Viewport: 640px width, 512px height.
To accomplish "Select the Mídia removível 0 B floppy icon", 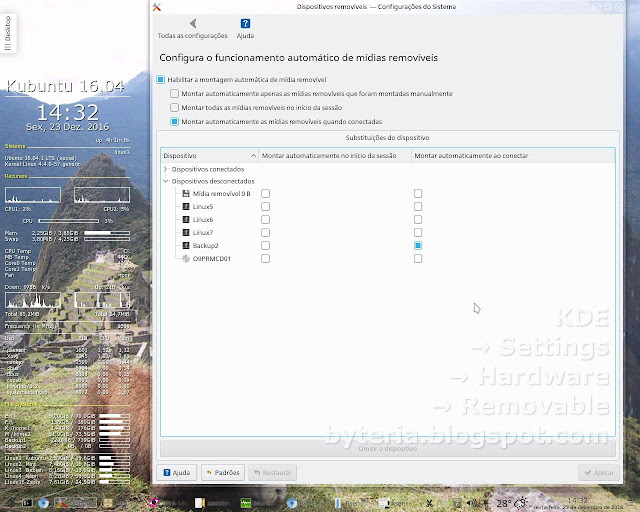I will tap(186, 194).
